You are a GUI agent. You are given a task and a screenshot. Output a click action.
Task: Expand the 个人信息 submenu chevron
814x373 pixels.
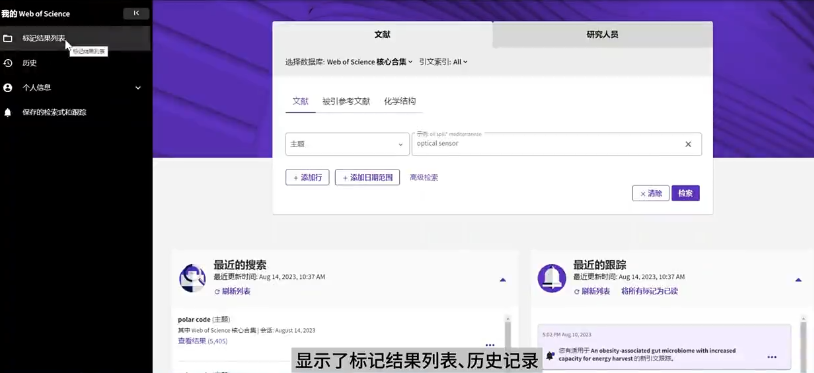tap(138, 88)
